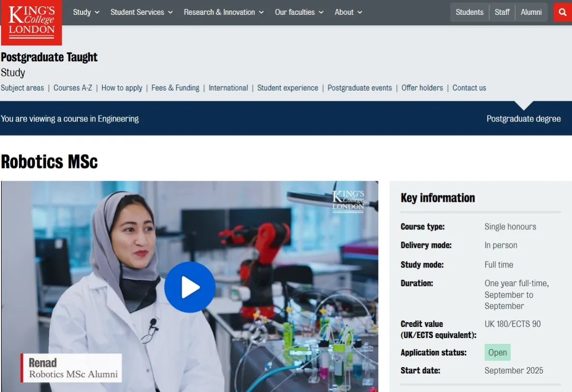The image size is (572, 392).
Task: Click the Full time study mode value
Action: pyautogui.click(x=499, y=265)
